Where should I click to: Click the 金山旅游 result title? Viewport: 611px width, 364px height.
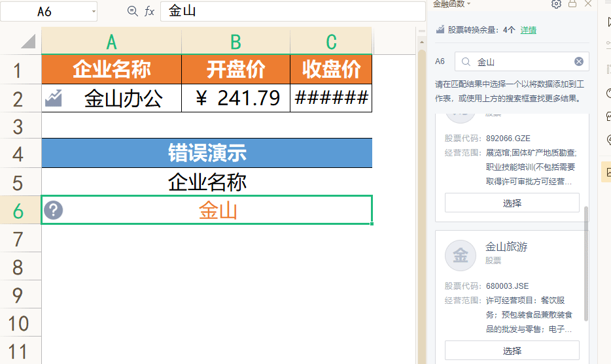pyautogui.click(x=506, y=246)
